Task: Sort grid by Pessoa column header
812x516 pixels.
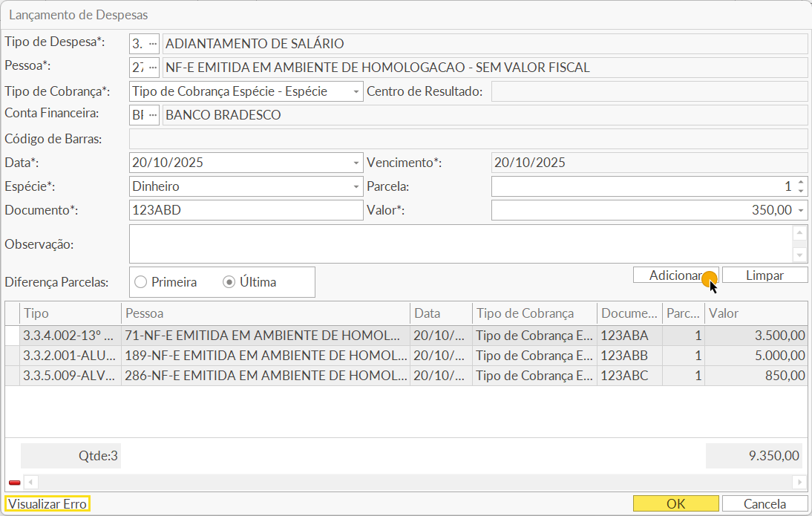Action: coord(265,313)
